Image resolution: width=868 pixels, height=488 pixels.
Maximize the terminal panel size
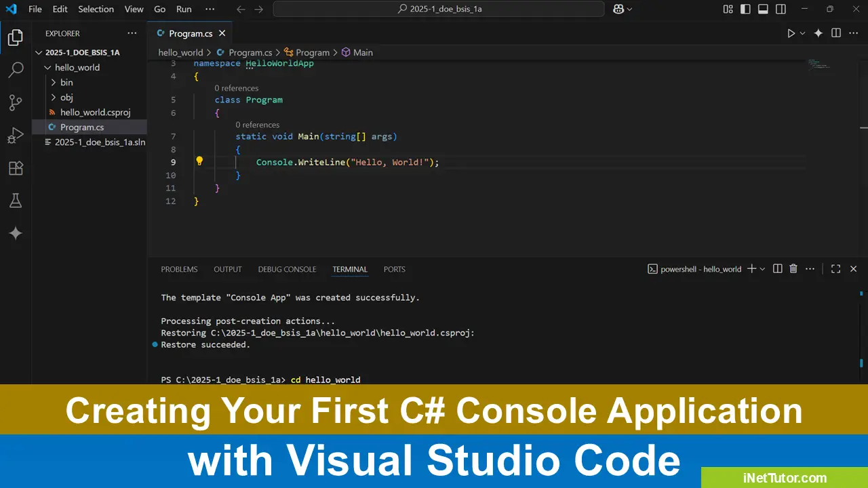835,269
